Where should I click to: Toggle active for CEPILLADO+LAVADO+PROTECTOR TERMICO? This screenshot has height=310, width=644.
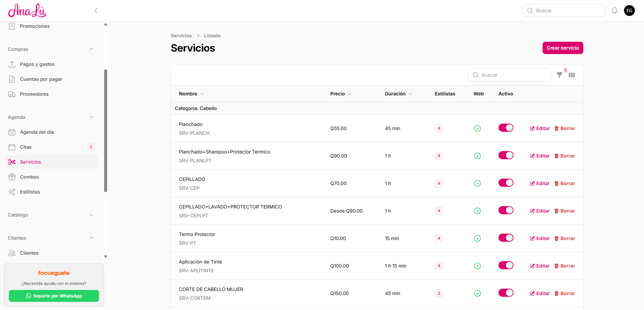[506, 210]
